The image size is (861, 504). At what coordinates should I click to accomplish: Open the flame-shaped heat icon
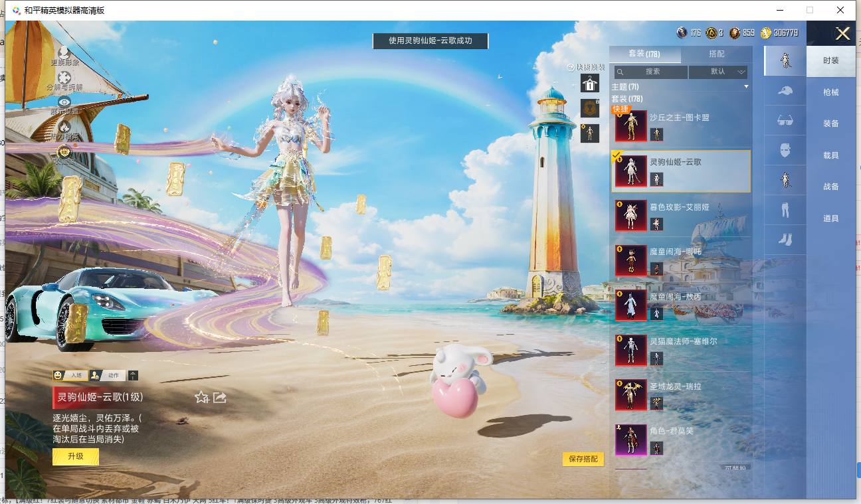(x=64, y=126)
